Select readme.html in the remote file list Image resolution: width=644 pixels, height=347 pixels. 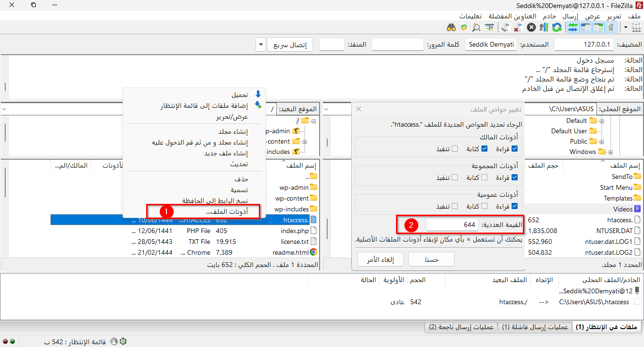point(290,252)
